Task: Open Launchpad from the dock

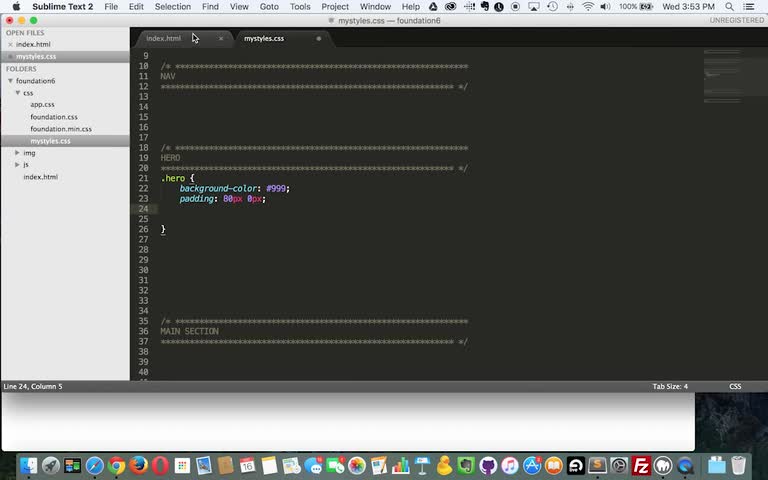Action: [51, 465]
